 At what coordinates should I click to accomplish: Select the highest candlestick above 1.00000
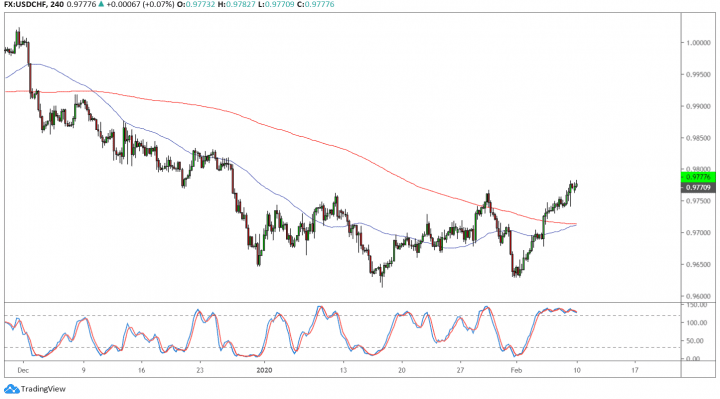[18, 37]
